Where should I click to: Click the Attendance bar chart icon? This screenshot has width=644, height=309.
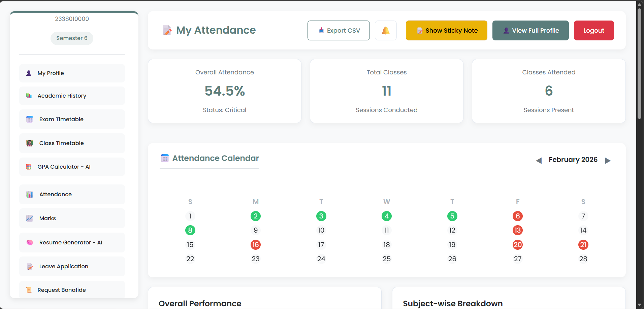click(x=30, y=195)
